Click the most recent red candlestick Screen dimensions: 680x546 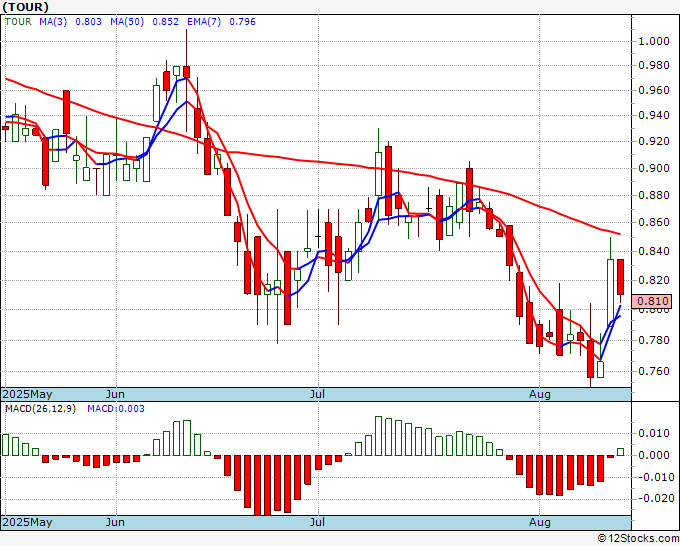(x=621, y=277)
